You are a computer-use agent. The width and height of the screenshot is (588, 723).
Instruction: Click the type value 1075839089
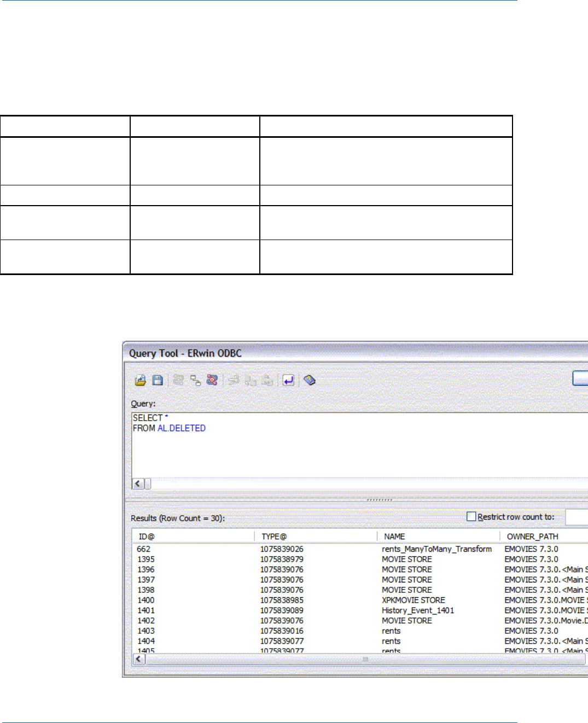point(282,610)
